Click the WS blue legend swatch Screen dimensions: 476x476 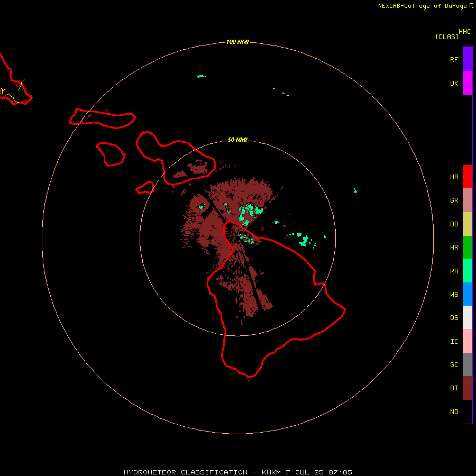point(467,294)
